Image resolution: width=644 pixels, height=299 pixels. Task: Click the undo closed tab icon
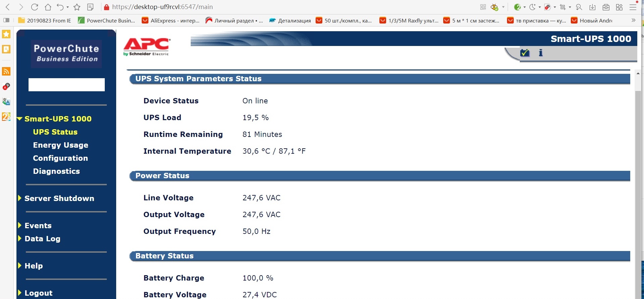(x=60, y=7)
